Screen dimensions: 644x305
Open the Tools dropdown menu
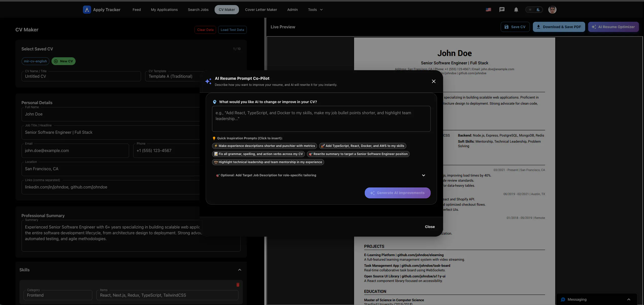click(315, 10)
